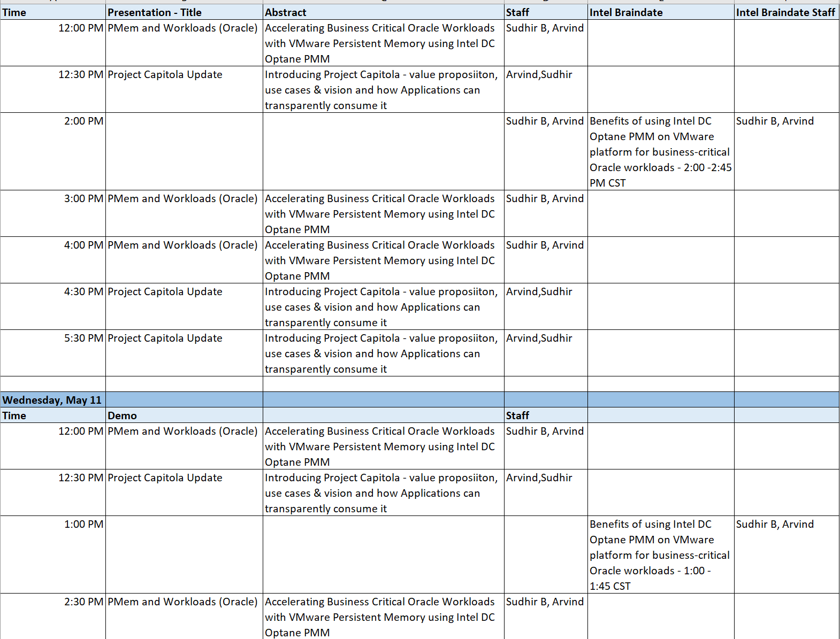Screen dimensions: 840x639
Task: Click Intel Braindate Staff cell in 2:00 PM row
Action: click(x=786, y=151)
